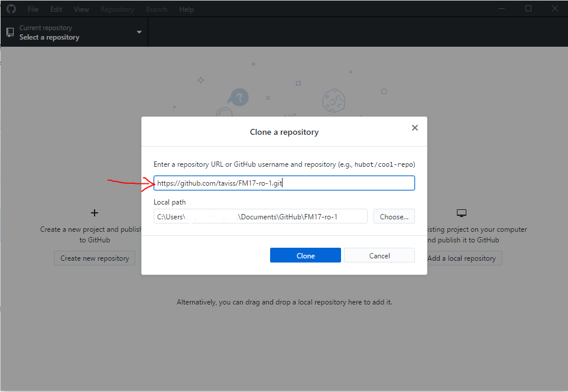
Task: Minimize the GitHub Desktop window
Action: pyautogui.click(x=502, y=8)
